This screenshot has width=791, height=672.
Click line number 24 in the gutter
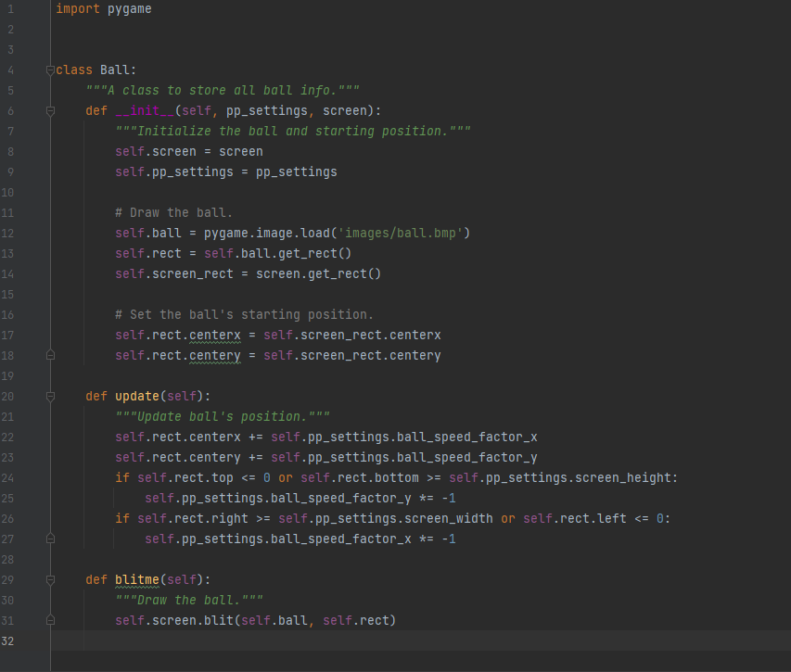9,478
